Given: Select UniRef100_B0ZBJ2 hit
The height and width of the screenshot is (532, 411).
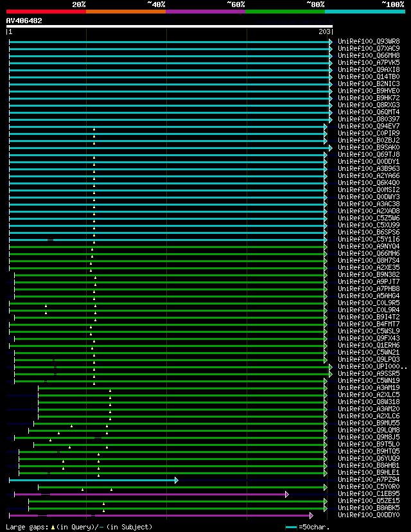Looking at the screenshot, I should (x=369, y=141).
